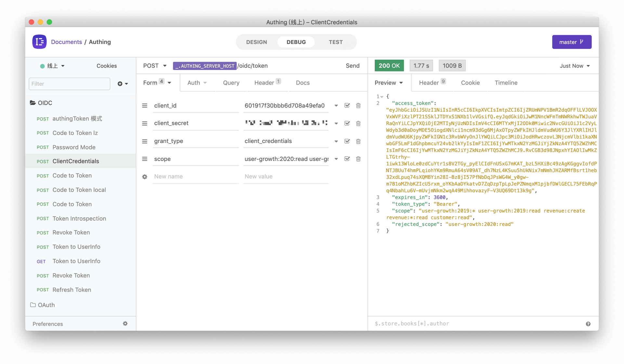Click the master branch button
Viewport: 624px width, 364px height.
coord(571,42)
